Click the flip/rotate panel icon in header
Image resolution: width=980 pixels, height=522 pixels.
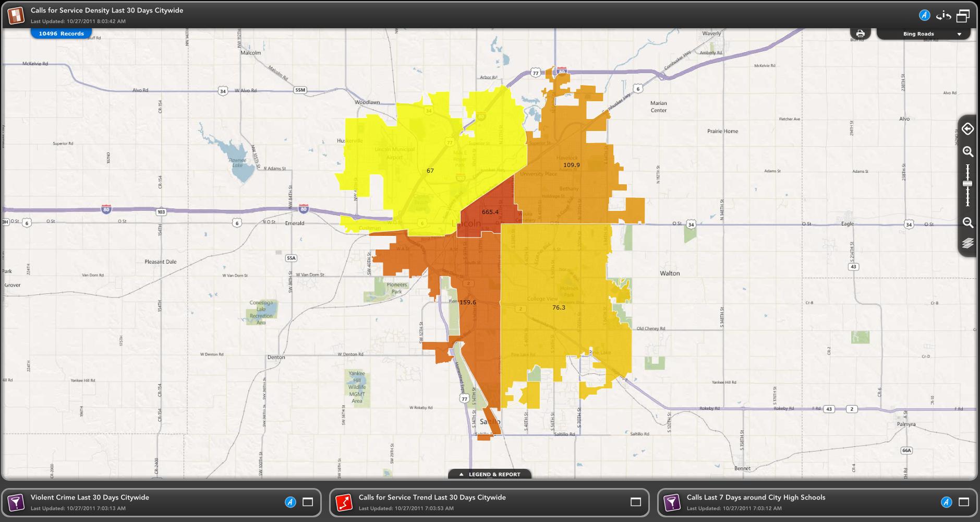943,16
